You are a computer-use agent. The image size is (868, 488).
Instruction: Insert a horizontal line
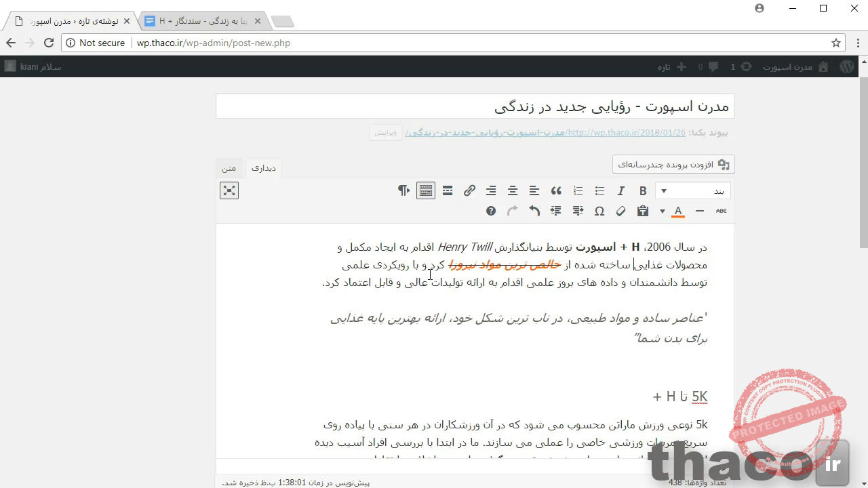point(700,211)
